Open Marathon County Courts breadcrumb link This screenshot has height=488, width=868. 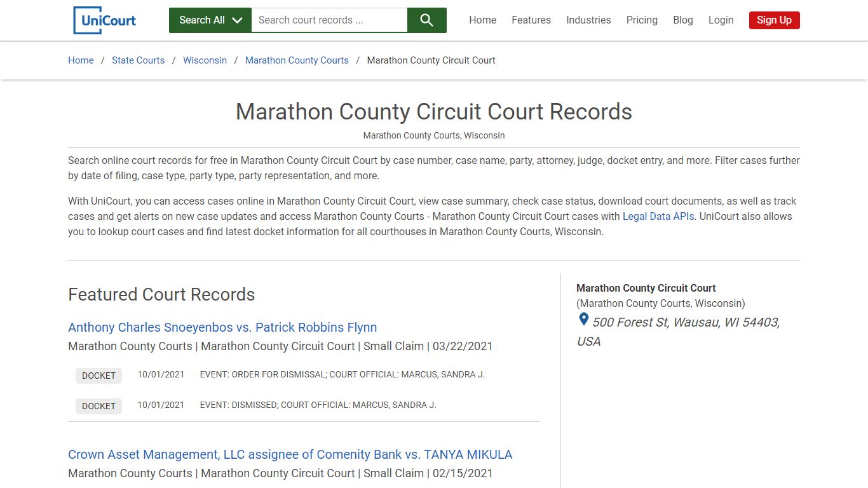point(297,60)
